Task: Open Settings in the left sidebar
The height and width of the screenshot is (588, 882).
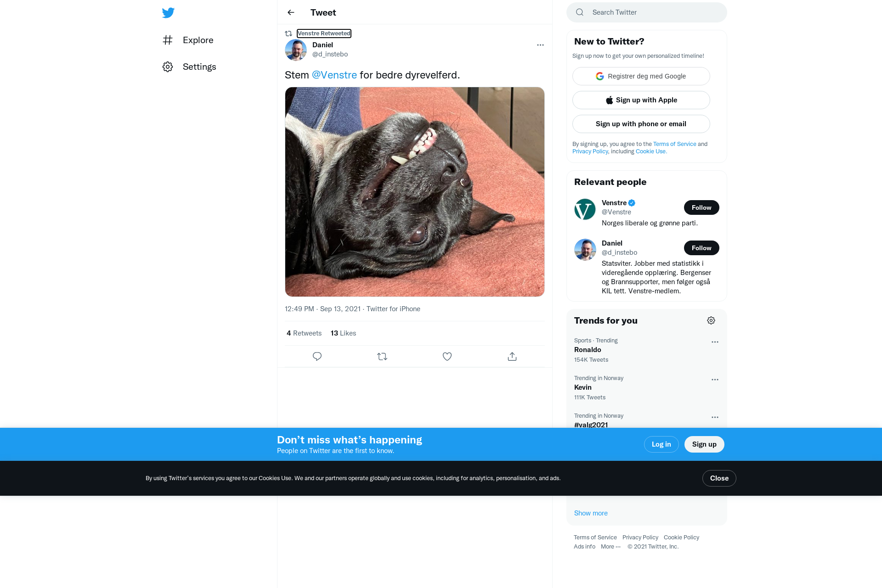Action: click(x=189, y=67)
